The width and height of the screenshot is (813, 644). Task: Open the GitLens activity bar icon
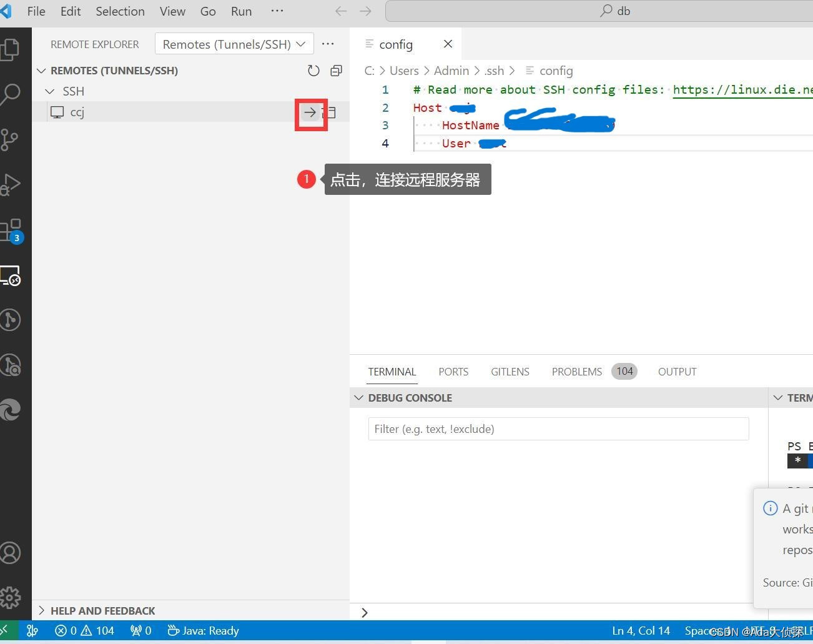click(x=10, y=320)
